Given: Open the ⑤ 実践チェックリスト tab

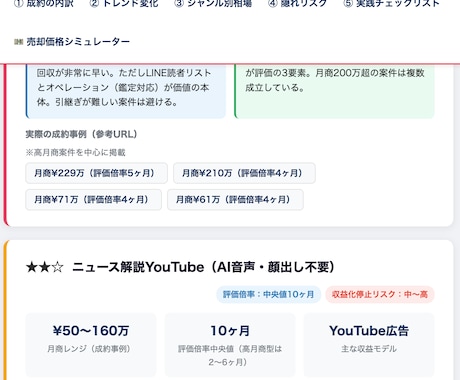Looking at the screenshot, I should 391,3.
